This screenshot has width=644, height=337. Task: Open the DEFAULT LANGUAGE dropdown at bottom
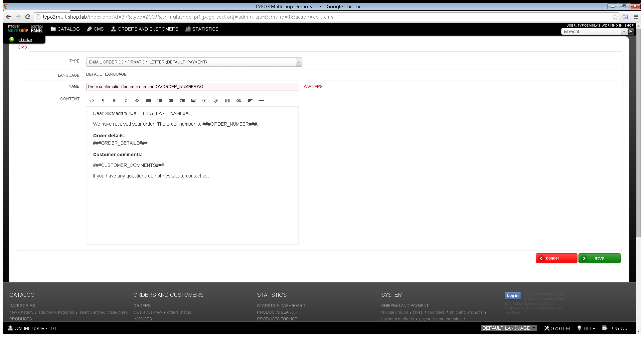508,328
